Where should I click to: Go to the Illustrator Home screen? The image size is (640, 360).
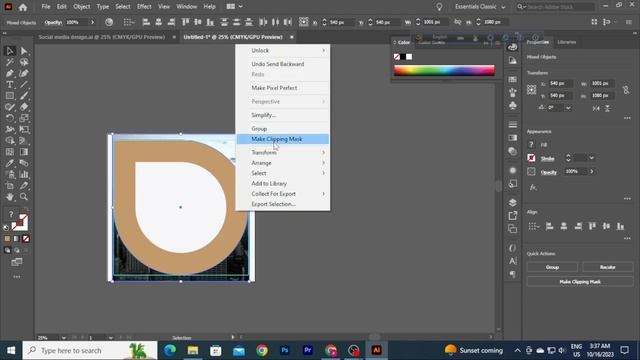[23, 7]
